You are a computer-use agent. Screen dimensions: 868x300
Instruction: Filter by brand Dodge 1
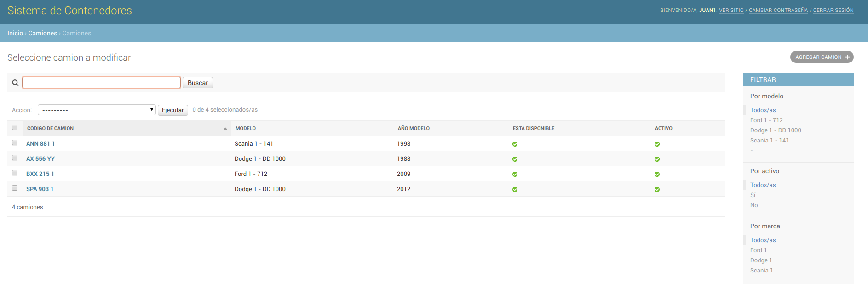point(761,260)
